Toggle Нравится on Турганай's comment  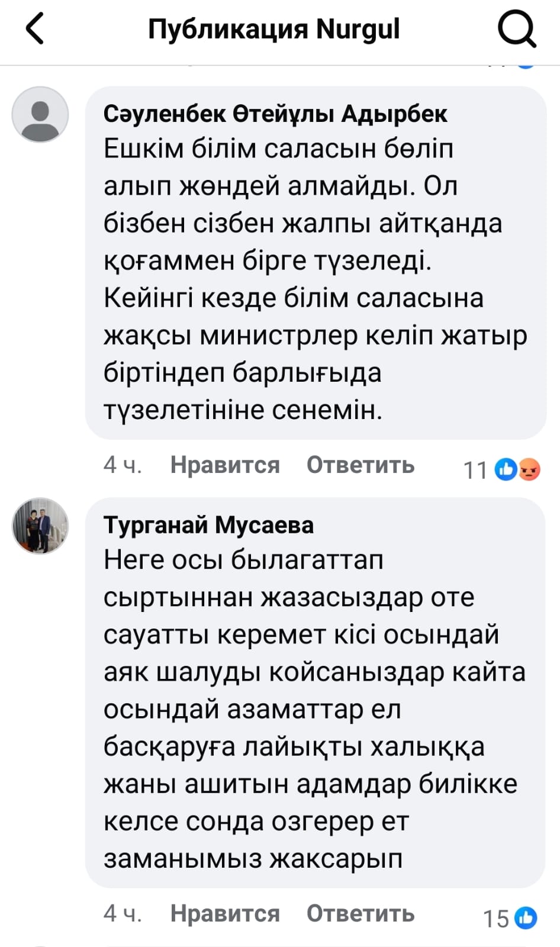225,914
